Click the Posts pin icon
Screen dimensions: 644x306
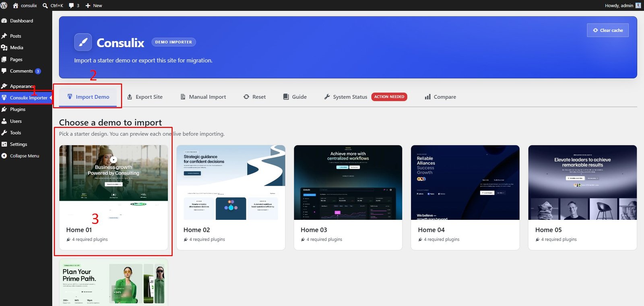click(4, 36)
